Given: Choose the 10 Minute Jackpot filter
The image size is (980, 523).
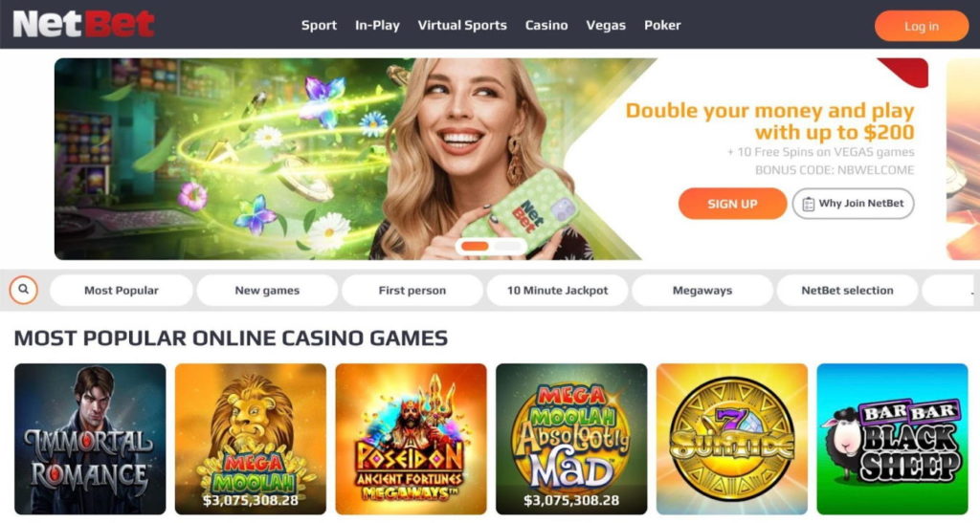Looking at the screenshot, I should 558,291.
